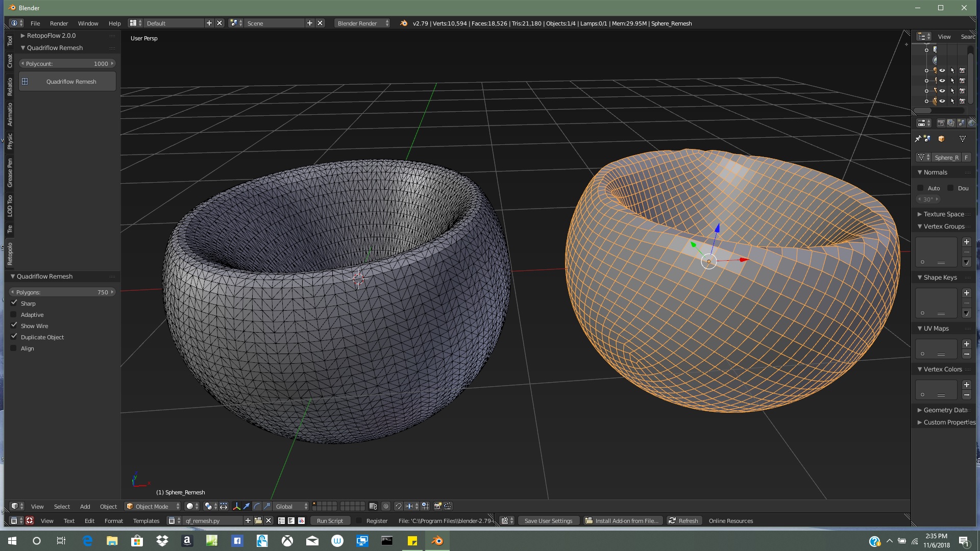The image size is (980, 551).
Task: Select the Render properties camera icon
Action: point(941,122)
